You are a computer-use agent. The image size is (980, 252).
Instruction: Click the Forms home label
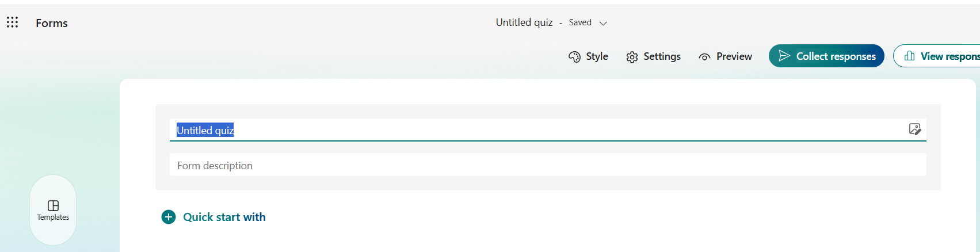[x=52, y=23]
